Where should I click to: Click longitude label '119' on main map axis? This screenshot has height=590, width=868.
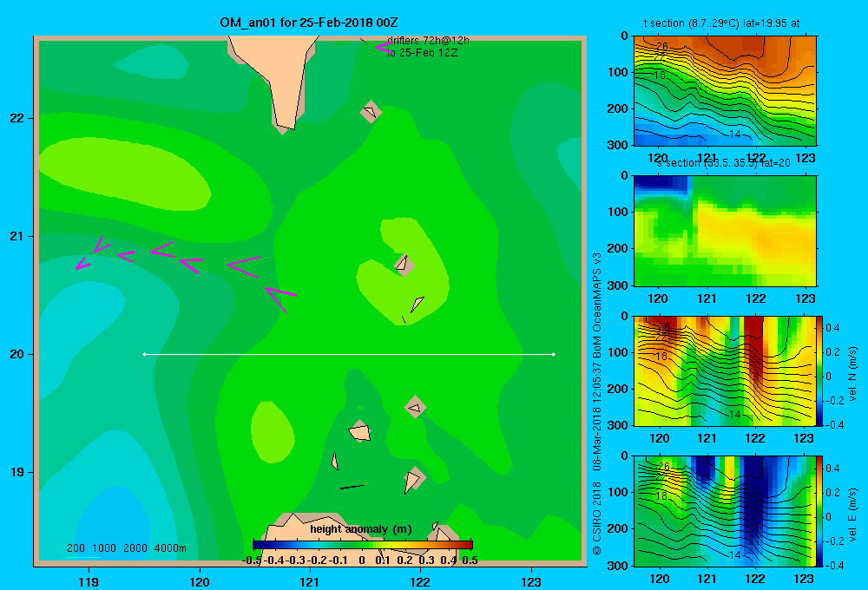click(89, 581)
